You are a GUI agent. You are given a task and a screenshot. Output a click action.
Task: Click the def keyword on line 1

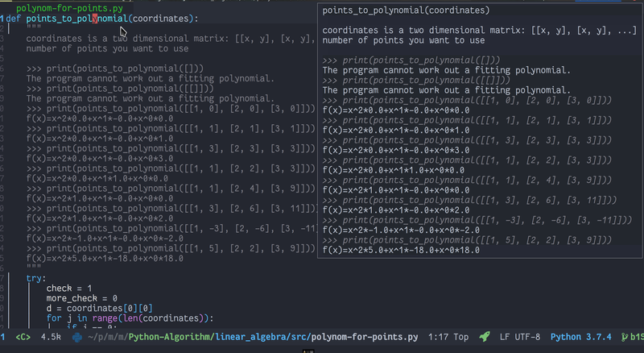[x=13, y=19]
